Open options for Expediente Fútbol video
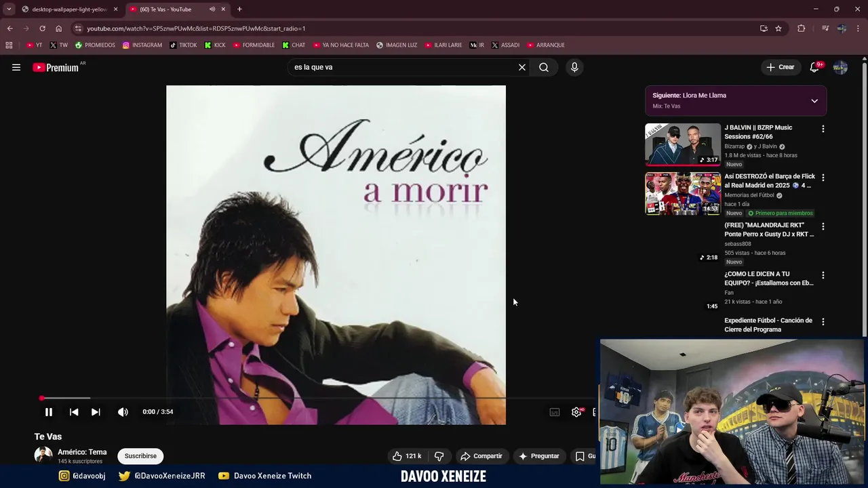Screen dimensions: 868x488 pyautogui.click(x=823, y=322)
